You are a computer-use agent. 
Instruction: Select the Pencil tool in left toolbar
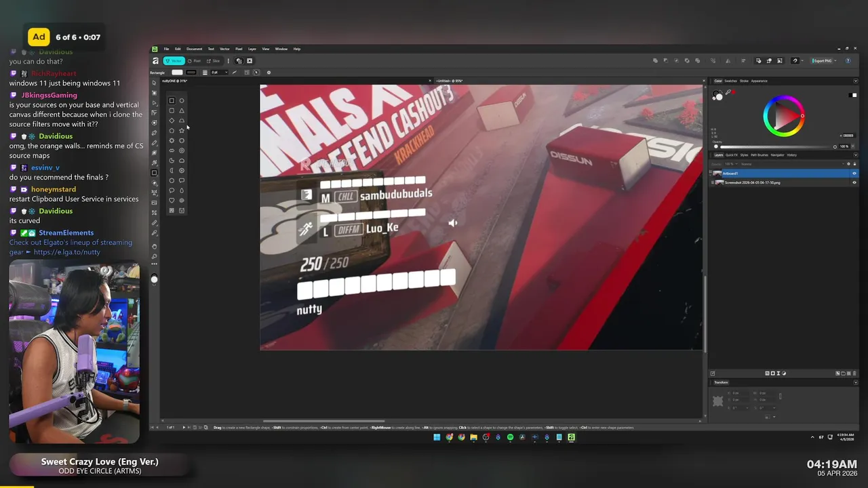point(154,143)
